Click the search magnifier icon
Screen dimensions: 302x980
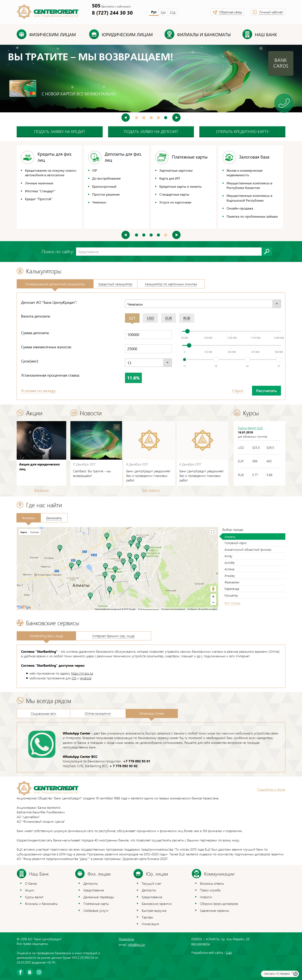click(x=267, y=252)
